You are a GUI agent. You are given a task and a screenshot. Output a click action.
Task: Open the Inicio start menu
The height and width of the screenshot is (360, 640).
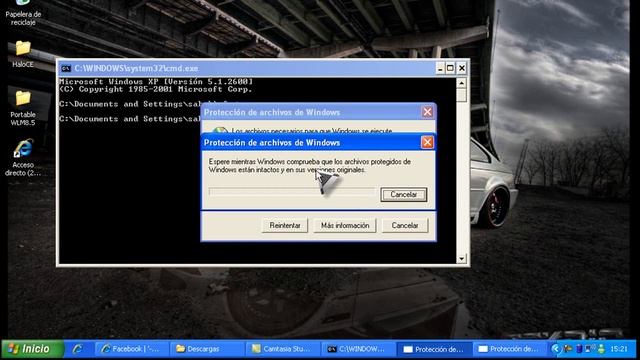point(33,349)
